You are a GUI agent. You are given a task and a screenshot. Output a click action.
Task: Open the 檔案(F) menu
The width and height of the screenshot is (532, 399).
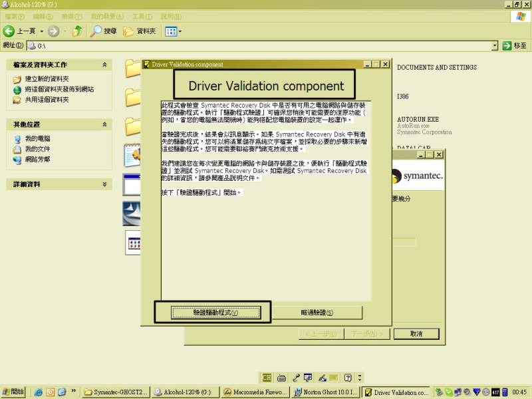(x=15, y=16)
